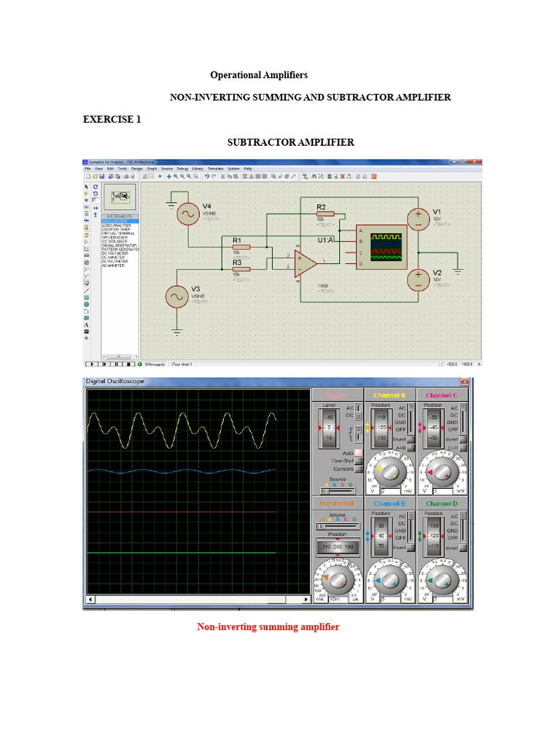Open the View menu in ISIS
This screenshot has width=560, height=747.
point(98,169)
